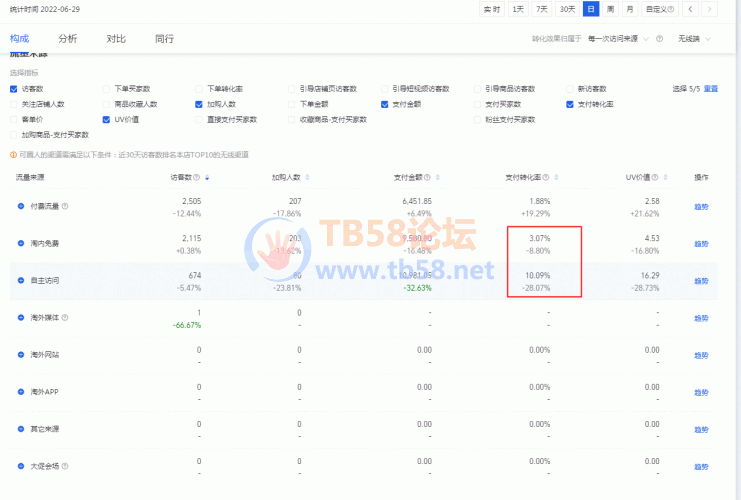Click the sort arrows beside UV价值

(665, 178)
